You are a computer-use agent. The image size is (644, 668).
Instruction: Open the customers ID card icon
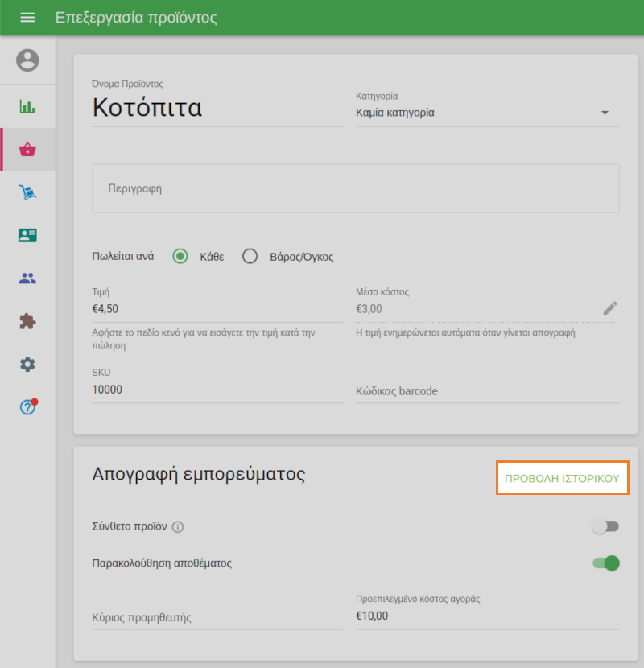tap(27, 235)
